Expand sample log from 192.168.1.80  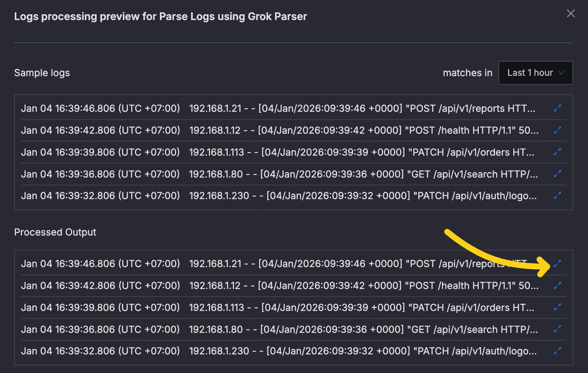(557, 174)
